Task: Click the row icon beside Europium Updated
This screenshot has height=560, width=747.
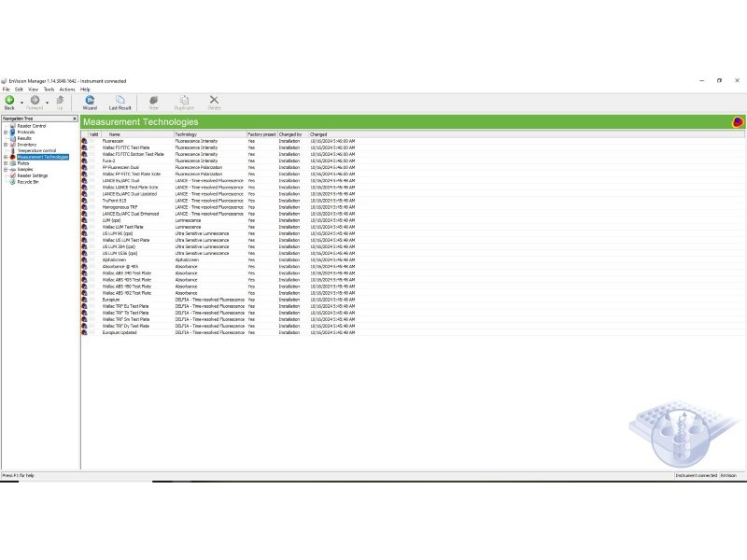Action: (x=84, y=332)
